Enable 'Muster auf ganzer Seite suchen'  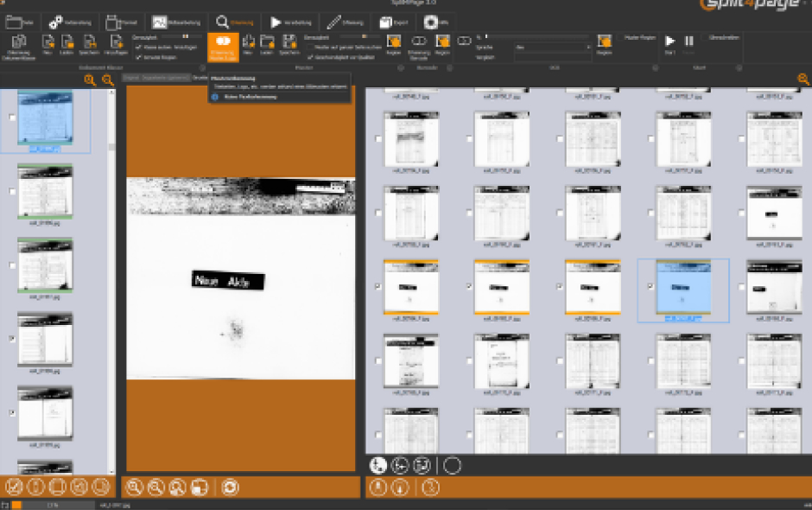tap(310, 48)
